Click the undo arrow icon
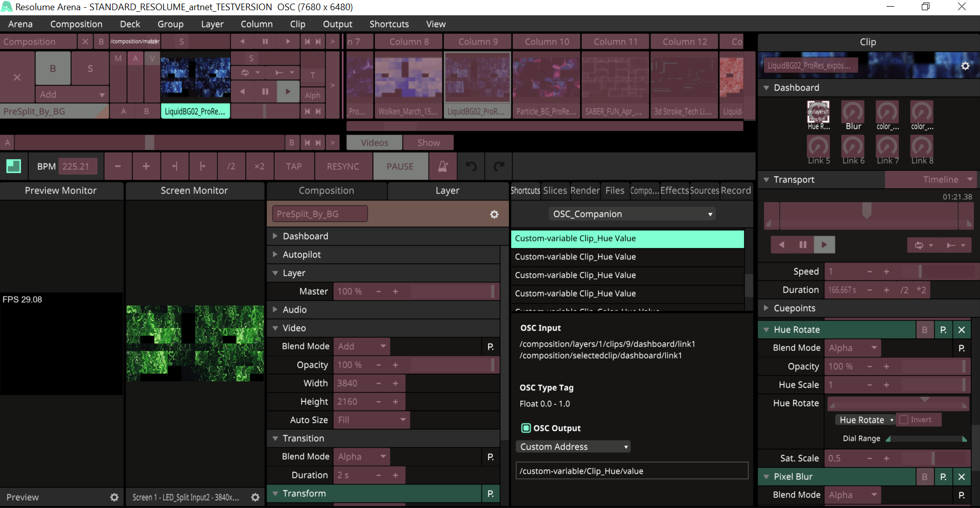Viewport: 980px width, 508px height. pos(471,166)
